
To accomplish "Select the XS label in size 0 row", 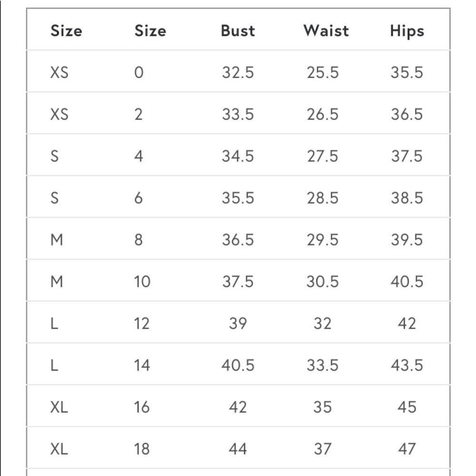I will (59, 72).
